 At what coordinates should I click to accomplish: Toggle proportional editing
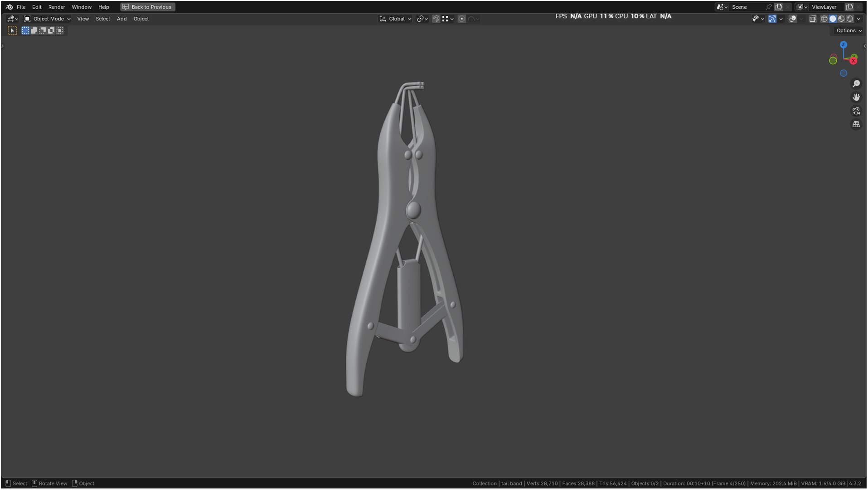pyautogui.click(x=461, y=19)
